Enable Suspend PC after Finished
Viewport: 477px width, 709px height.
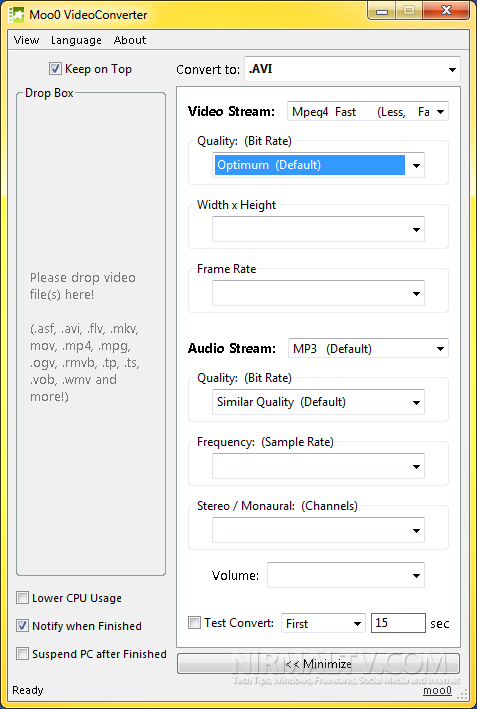22,654
